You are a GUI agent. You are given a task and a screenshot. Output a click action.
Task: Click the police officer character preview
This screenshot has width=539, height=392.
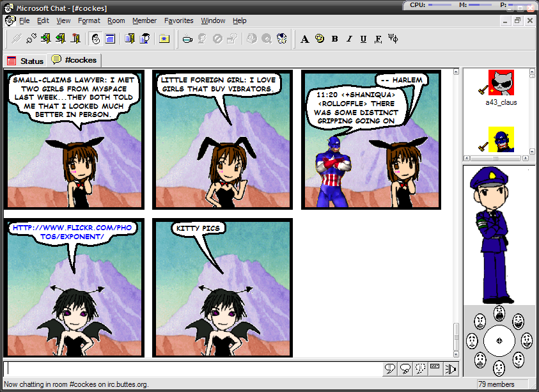pyautogui.click(x=492, y=235)
